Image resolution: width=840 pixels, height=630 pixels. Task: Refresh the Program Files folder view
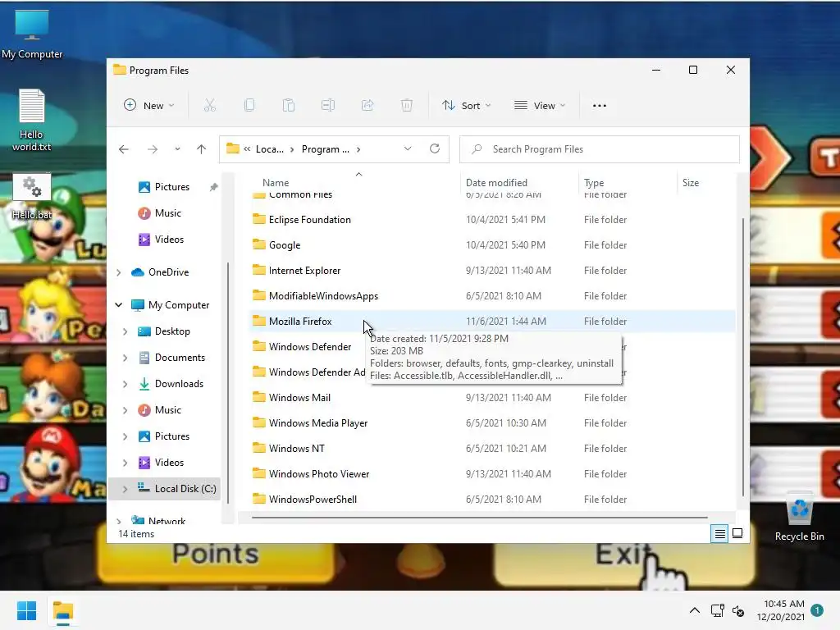point(435,149)
